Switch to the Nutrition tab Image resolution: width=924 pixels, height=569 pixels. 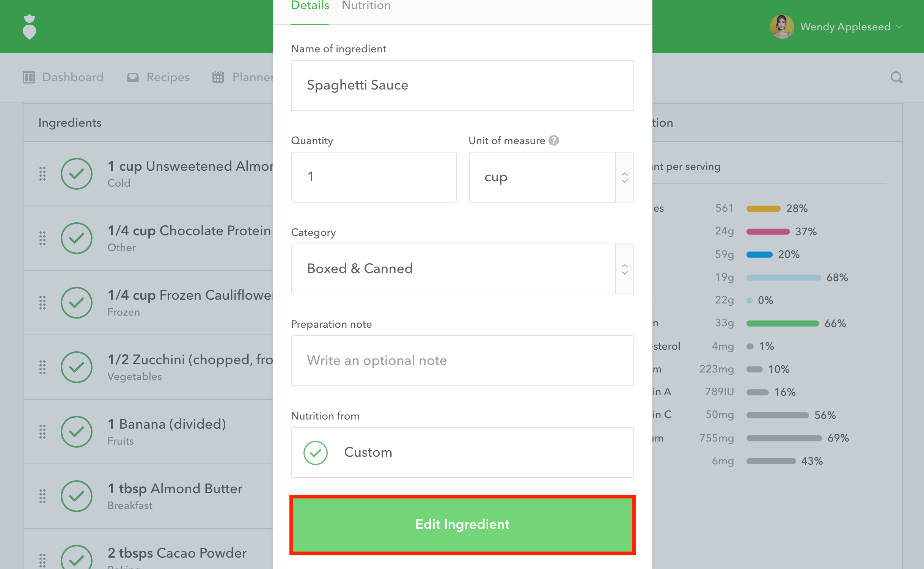coord(366,6)
